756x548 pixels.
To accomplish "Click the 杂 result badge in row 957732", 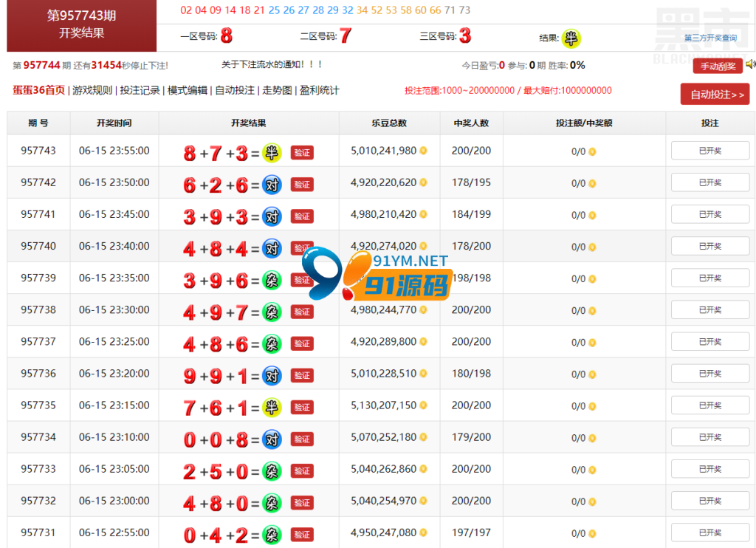I will click(x=272, y=503).
